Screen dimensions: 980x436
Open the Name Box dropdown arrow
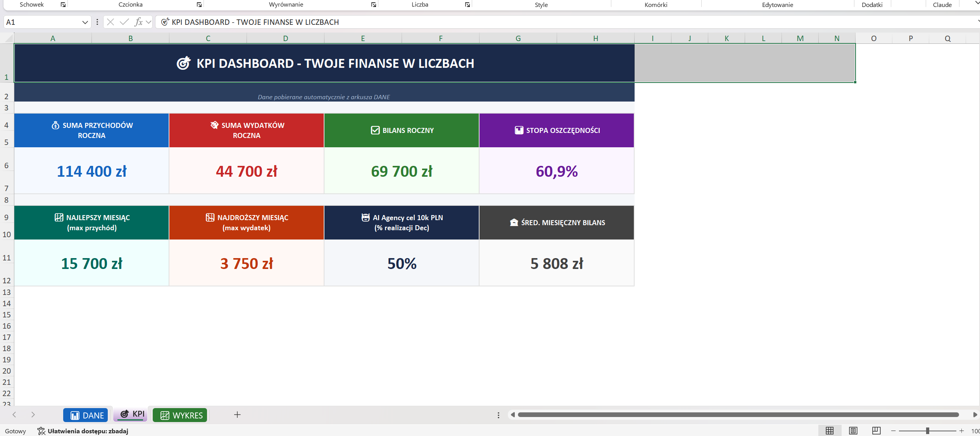coord(85,22)
